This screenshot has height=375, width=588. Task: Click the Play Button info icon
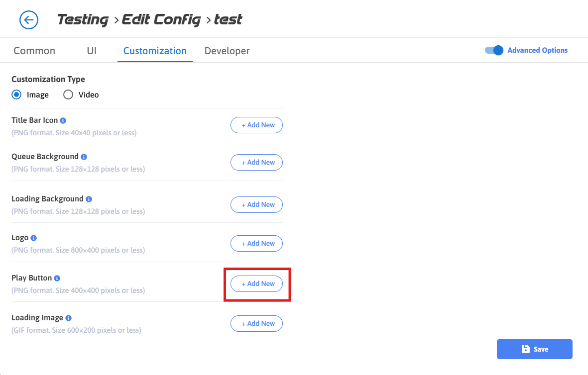tap(57, 278)
